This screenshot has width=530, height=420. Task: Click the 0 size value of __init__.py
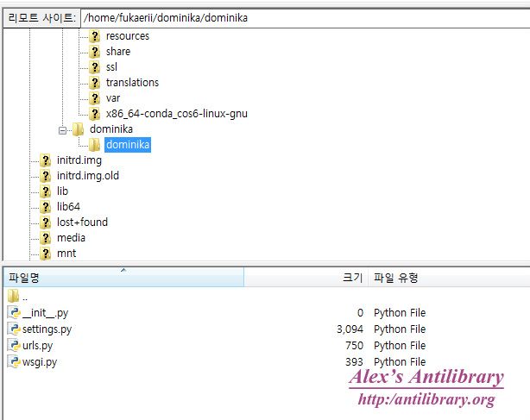pos(360,313)
